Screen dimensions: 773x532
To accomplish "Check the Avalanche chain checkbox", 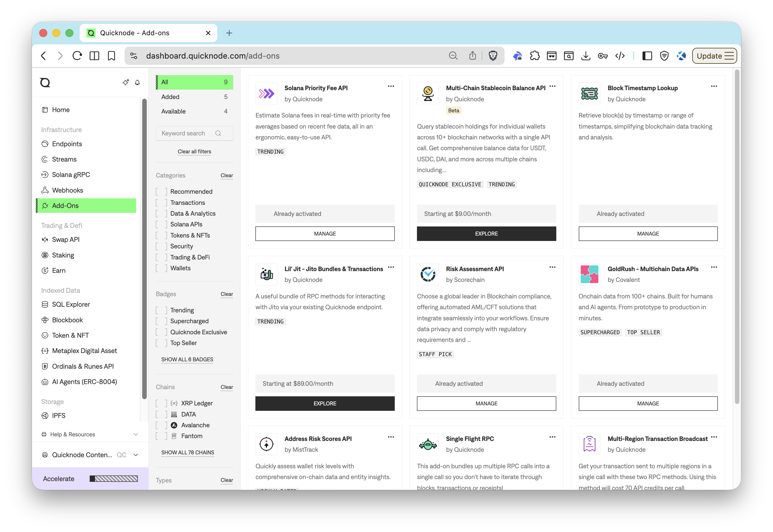I will click(161, 425).
